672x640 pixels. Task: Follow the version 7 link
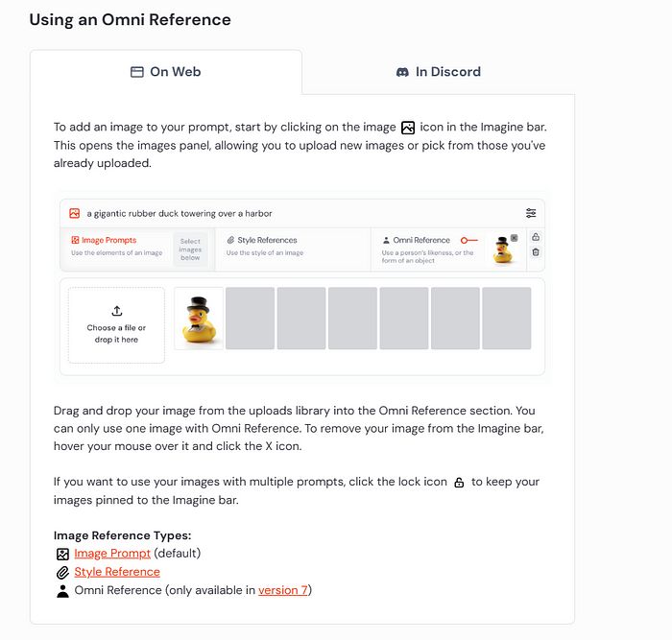283,590
